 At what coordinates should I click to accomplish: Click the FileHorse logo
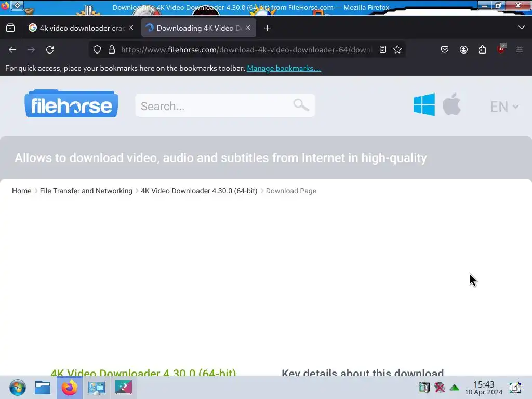(x=71, y=104)
